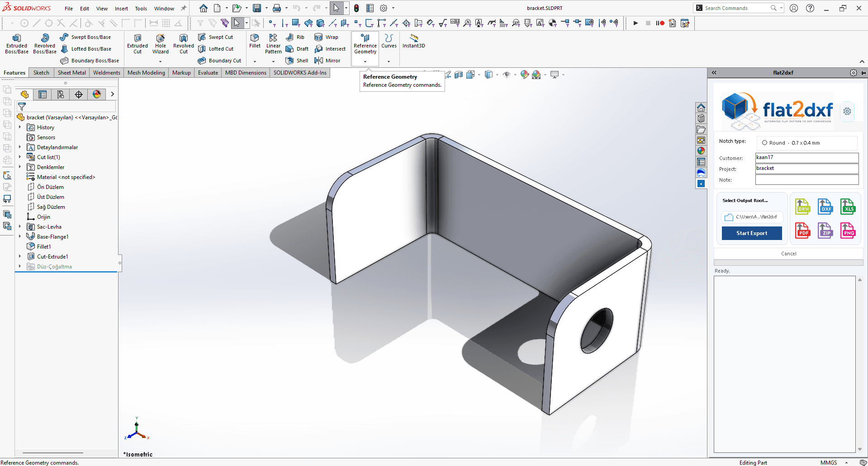The height and width of the screenshot is (466, 868).
Task: Rebuild the model with traffic light icon
Action: (356, 8)
